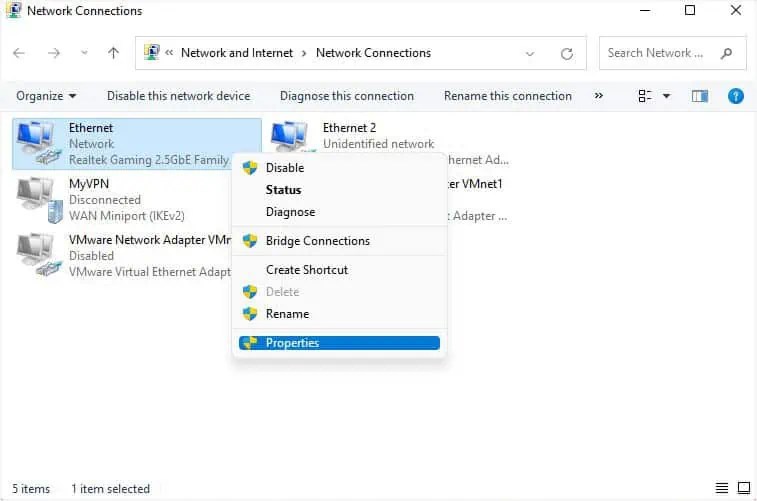Click the shield icon beside Disable
This screenshot has height=501, width=757.
point(250,168)
